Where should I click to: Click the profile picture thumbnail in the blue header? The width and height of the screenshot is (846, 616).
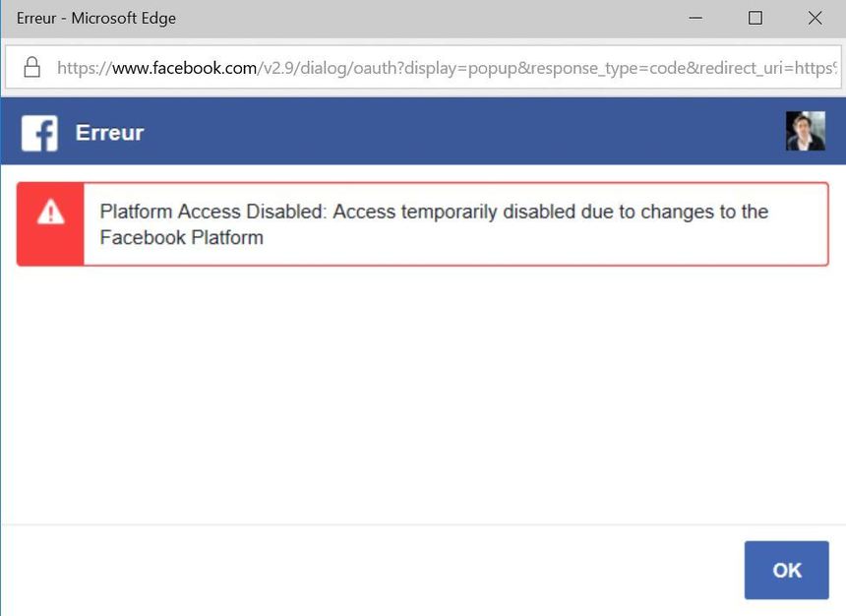pyautogui.click(x=806, y=130)
